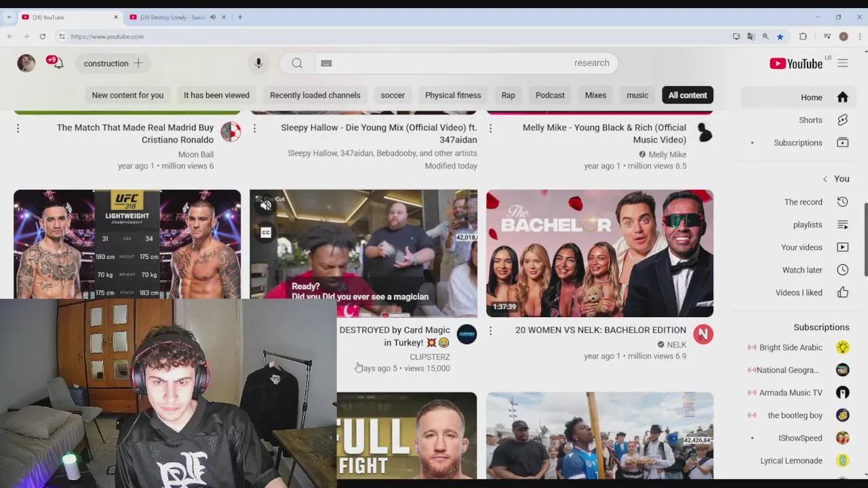Open the Moon Ball channel avatar
Image resolution: width=868 pixels, height=488 pixels.
coord(231,131)
